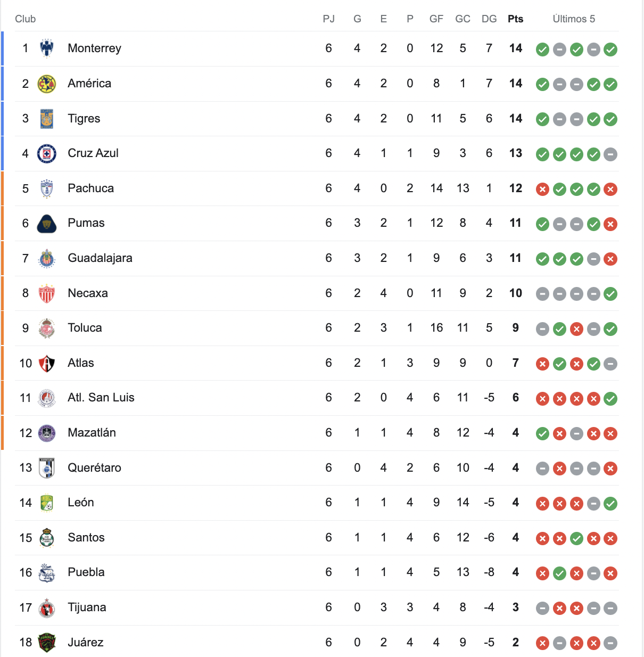644x657 pixels.
Task: Open the Toluca team link
Action: (x=85, y=328)
